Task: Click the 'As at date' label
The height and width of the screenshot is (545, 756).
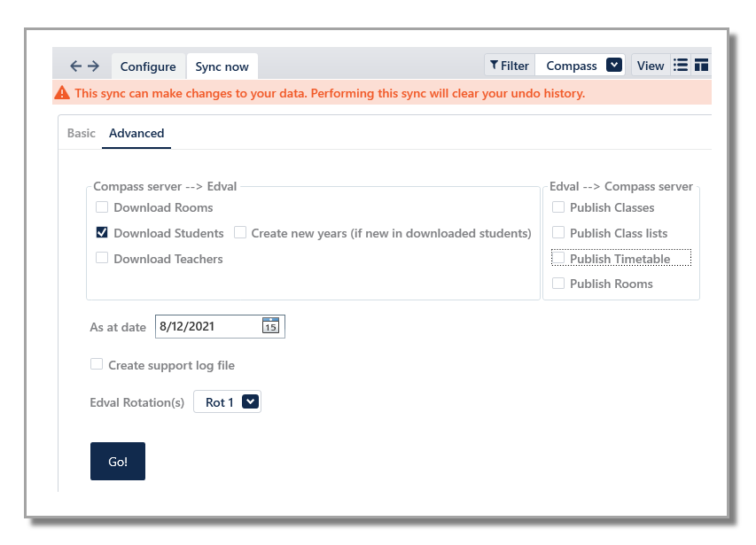Action: (x=118, y=327)
